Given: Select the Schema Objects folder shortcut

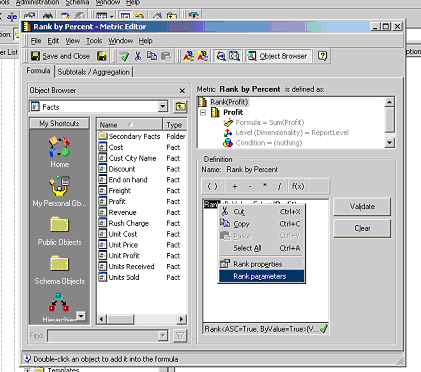Looking at the screenshot, I should (x=59, y=270).
